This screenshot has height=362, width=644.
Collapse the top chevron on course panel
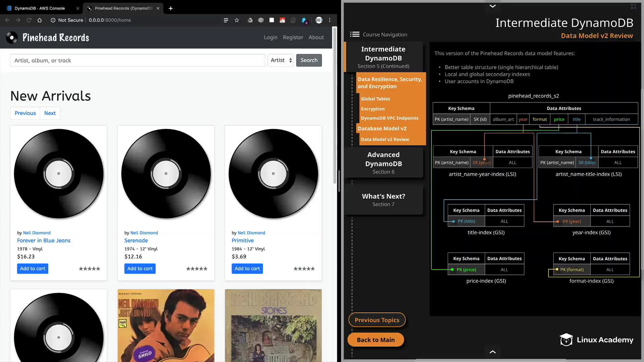coord(492,6)
